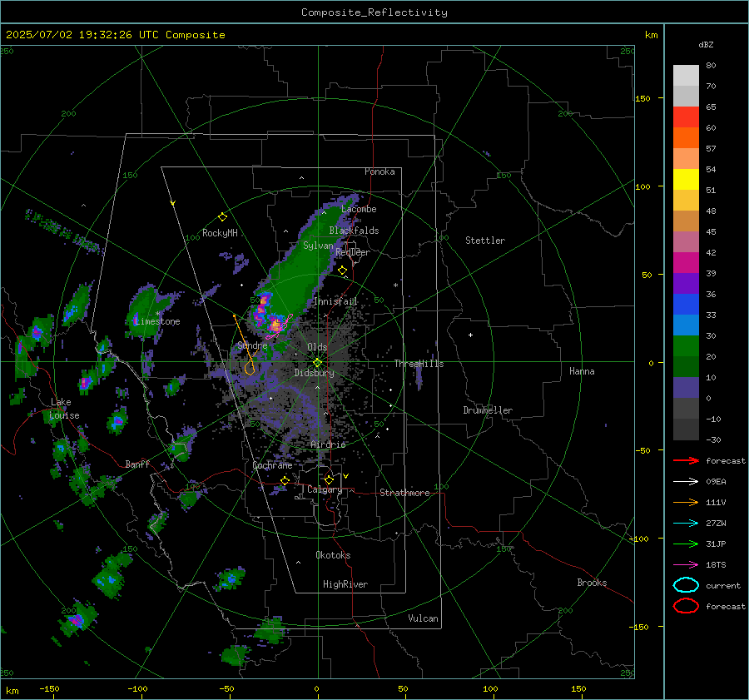Click the 'Banff' map label
The height and width of the screenshot is (700, 749).
pyautogui.click(x=137, y=464)
